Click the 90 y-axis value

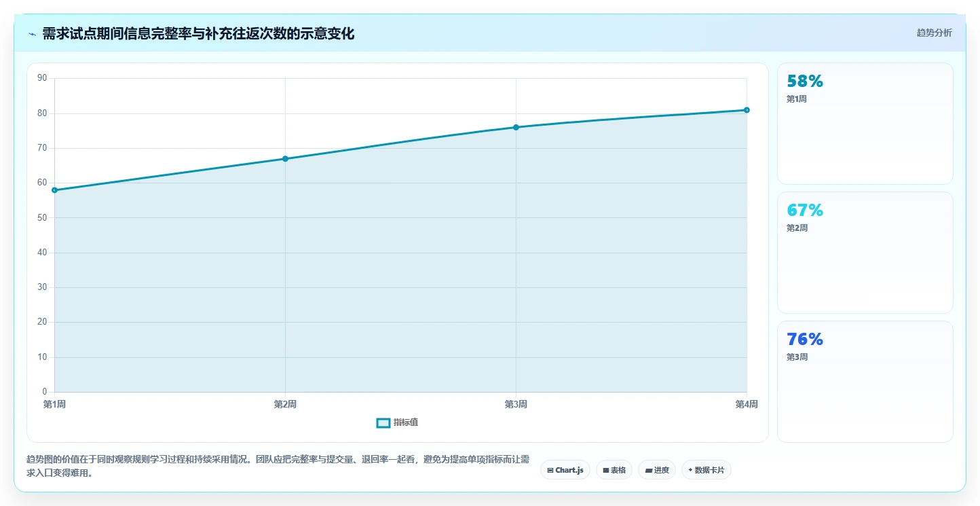tap(42, 78)
